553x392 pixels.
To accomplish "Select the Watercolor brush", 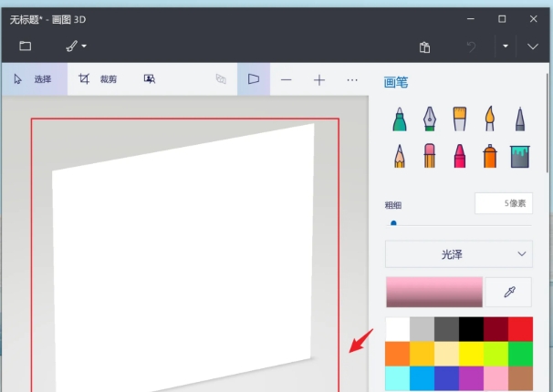I will 490,119.
